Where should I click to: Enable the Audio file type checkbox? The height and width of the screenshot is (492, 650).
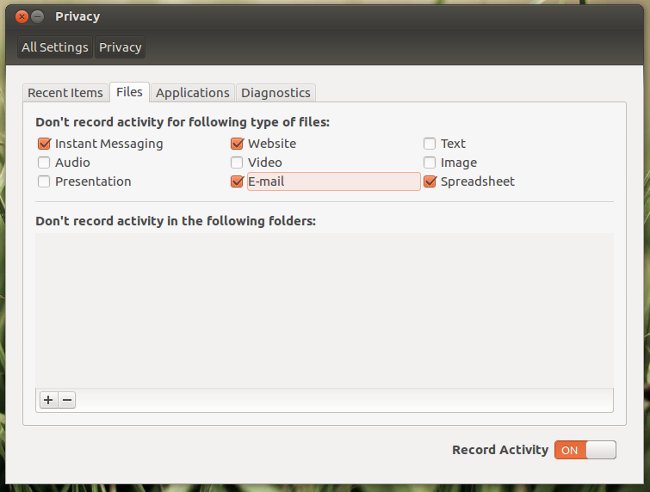pyautogui.click(x=44, y=163)
